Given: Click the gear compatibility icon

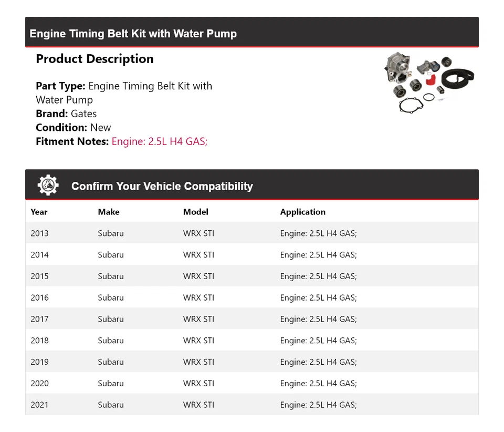Looking at the screenshot, I should pyautogui.click(x=48, y=185).
